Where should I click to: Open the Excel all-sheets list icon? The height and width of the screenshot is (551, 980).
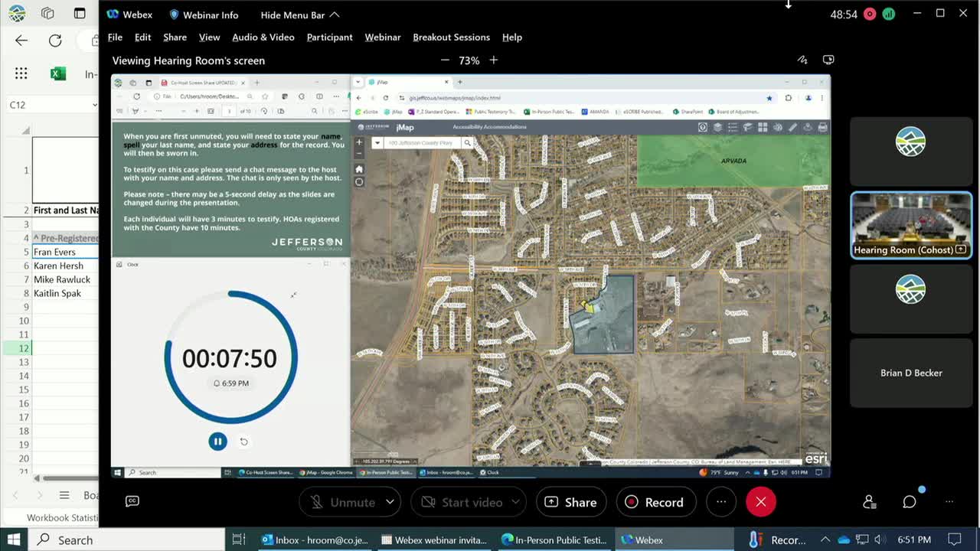64,495
